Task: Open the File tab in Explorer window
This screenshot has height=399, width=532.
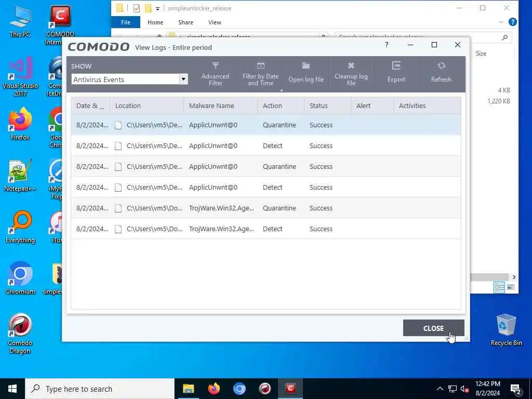Action: [x=126, y=22]
